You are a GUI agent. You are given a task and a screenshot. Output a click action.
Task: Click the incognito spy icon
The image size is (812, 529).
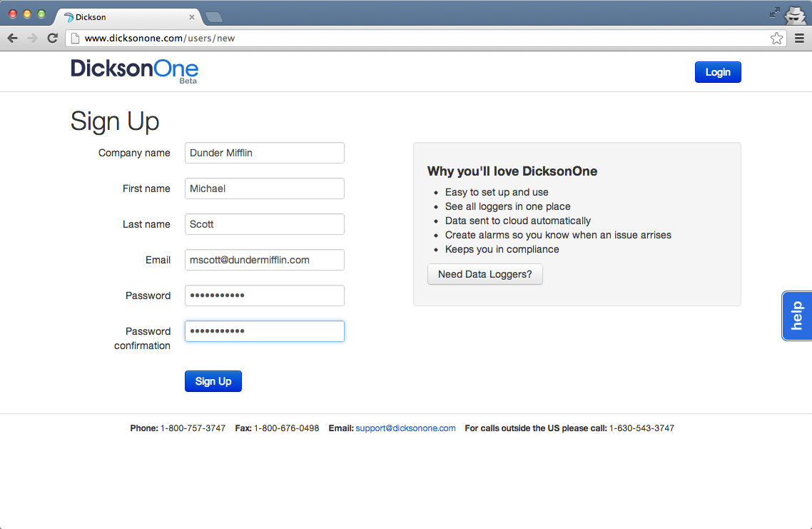[795, 14]
